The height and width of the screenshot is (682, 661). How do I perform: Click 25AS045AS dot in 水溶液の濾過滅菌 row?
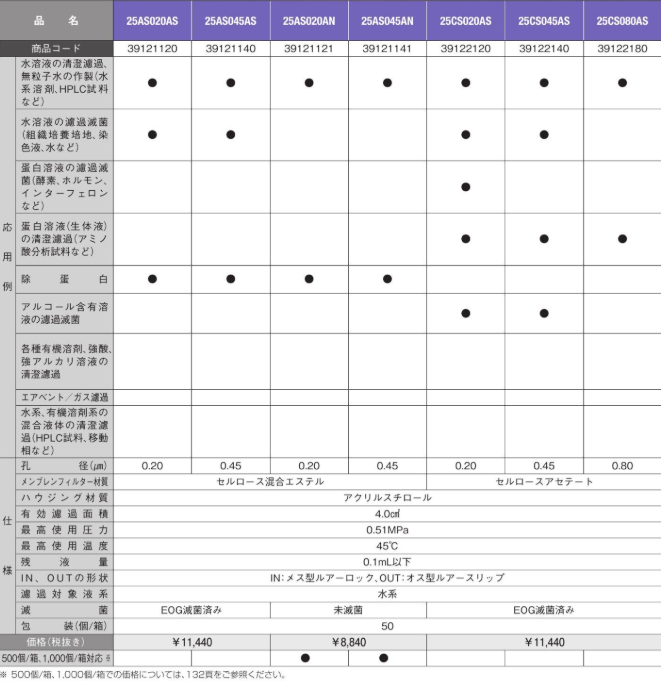[230, 134]
